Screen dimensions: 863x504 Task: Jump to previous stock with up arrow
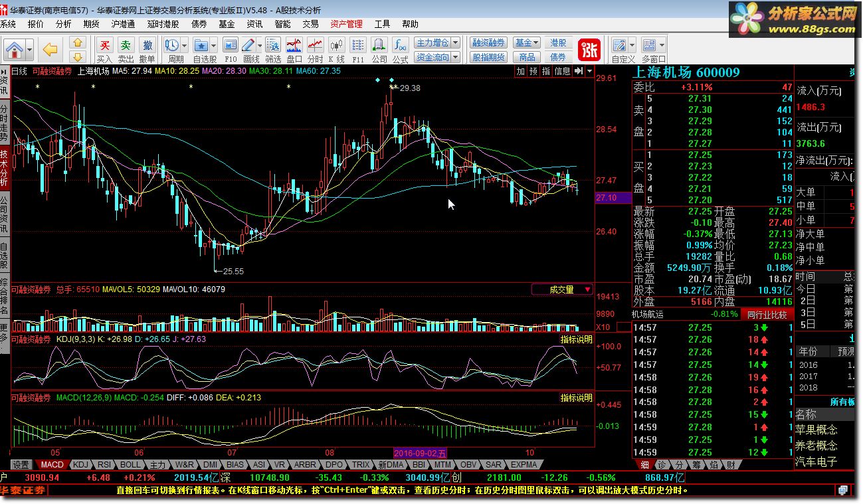tap(78, 43)
